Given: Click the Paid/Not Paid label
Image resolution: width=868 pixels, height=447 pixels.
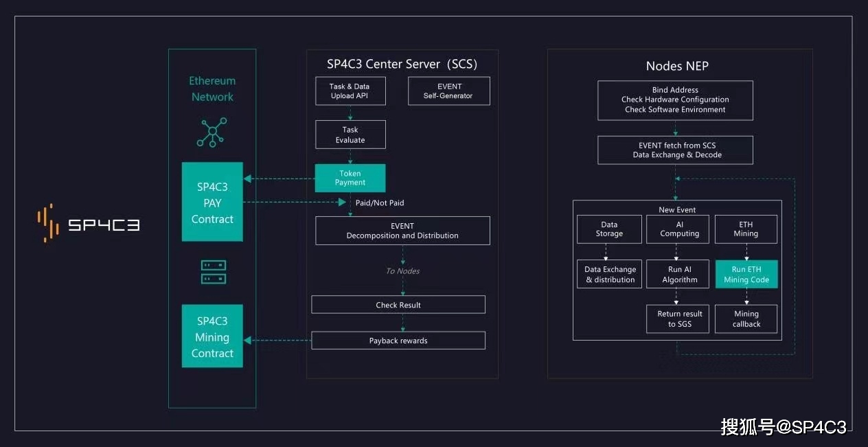Looking at the screenshot, I should pos(380,203).
